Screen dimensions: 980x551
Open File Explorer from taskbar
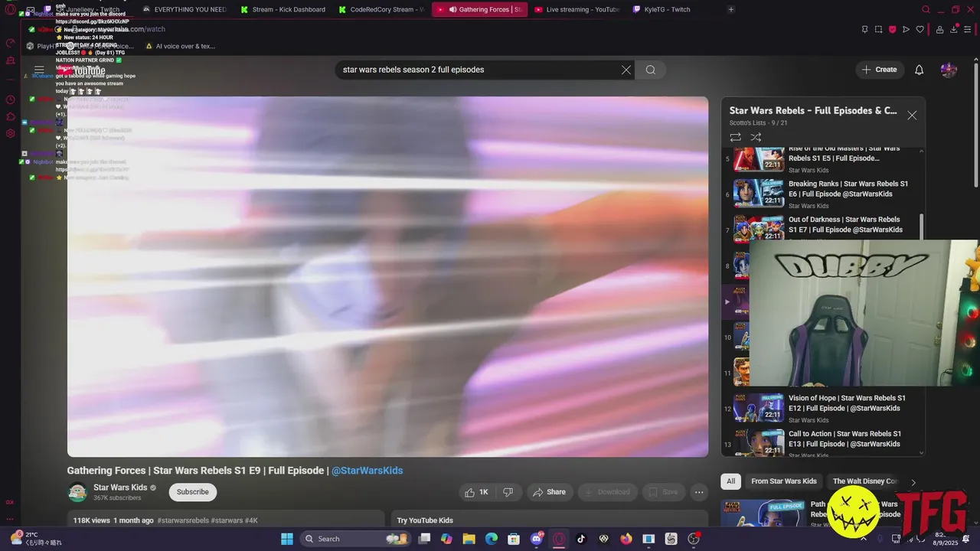click(469, 539)
